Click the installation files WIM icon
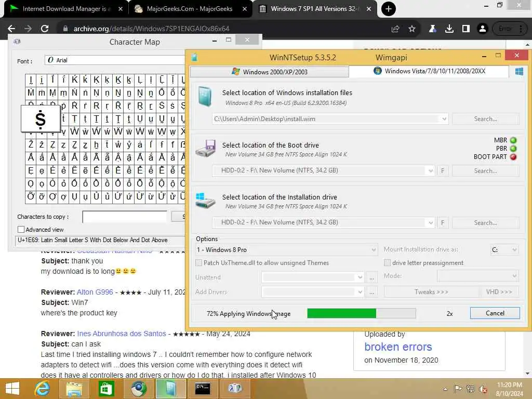Image resolution: width=532 pixels, height=399 pixels. coord(205,96)
